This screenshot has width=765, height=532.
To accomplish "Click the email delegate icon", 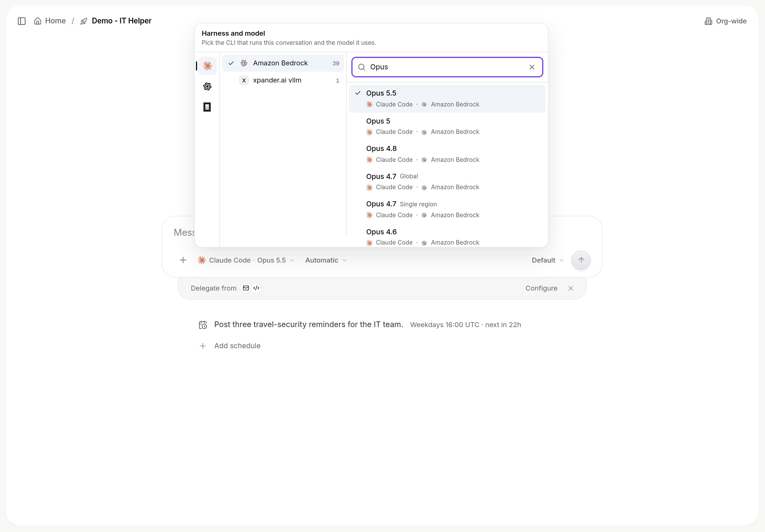I will pyautogui.click(x=246, y=288).
